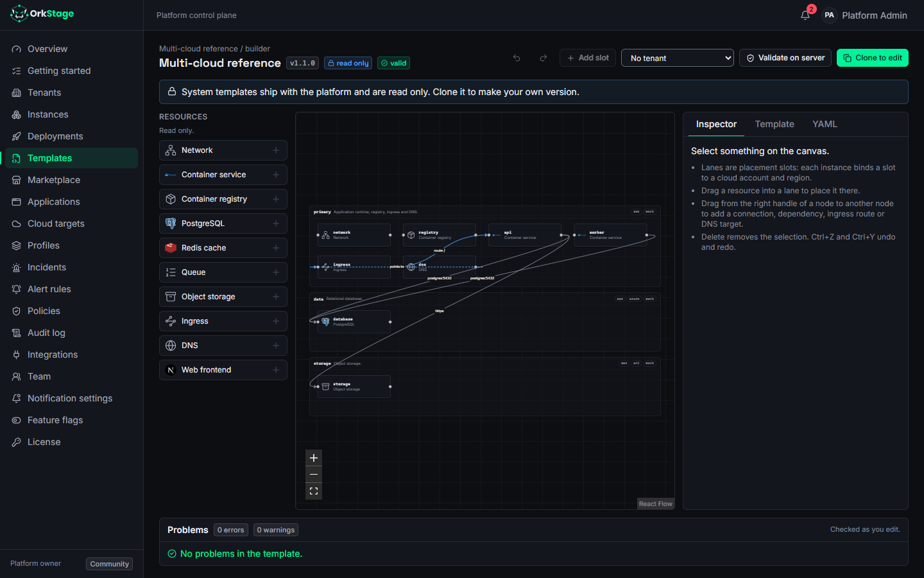Zoom out on the canvas

point(314,475)
